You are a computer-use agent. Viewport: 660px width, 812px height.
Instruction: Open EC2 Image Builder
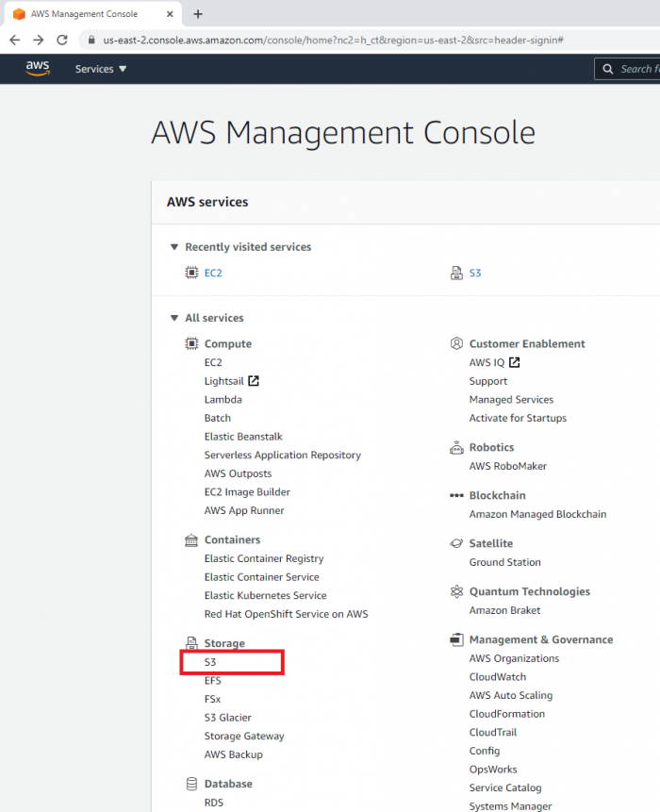click(x=247, y=492)
